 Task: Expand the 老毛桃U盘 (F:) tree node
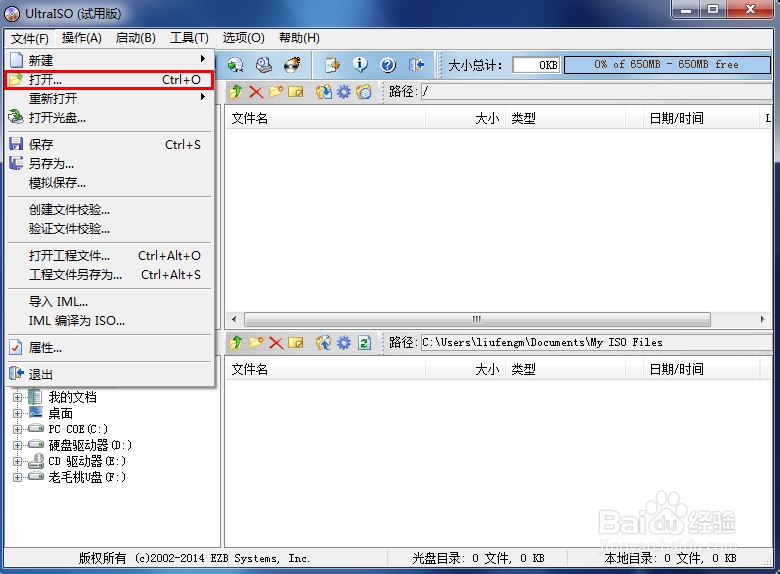17,477
